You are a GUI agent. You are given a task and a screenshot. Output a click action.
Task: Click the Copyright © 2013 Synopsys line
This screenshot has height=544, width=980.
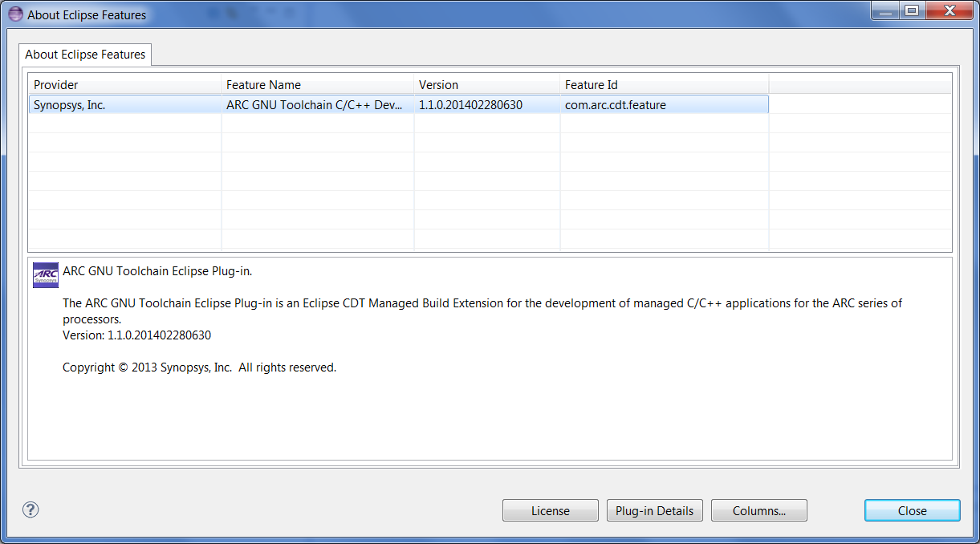point(199,367)
